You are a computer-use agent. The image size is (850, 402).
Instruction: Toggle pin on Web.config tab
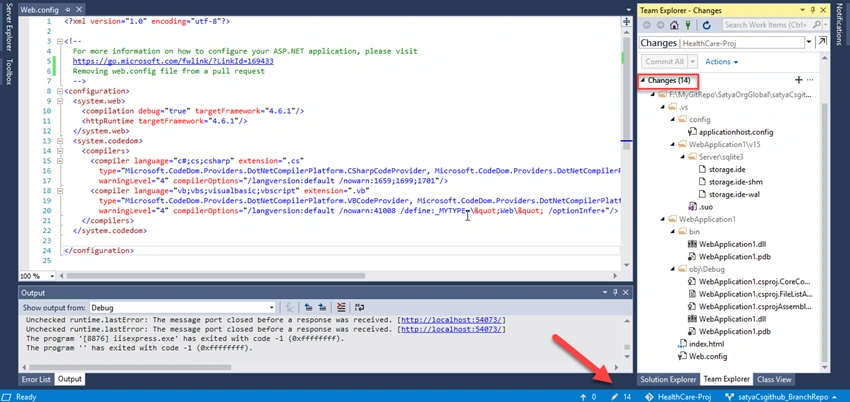(67, 10)
